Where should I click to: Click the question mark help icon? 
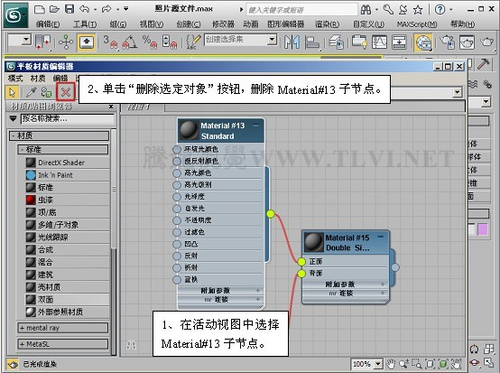point(440,10)
